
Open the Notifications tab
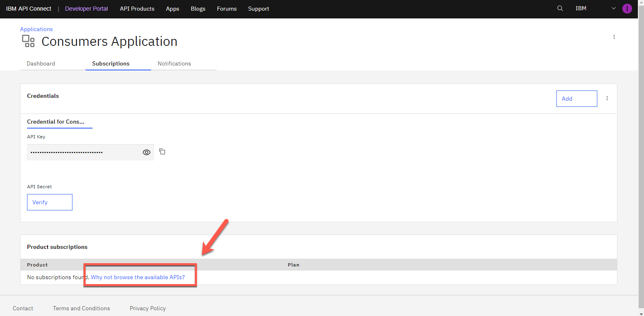[174, 63]
